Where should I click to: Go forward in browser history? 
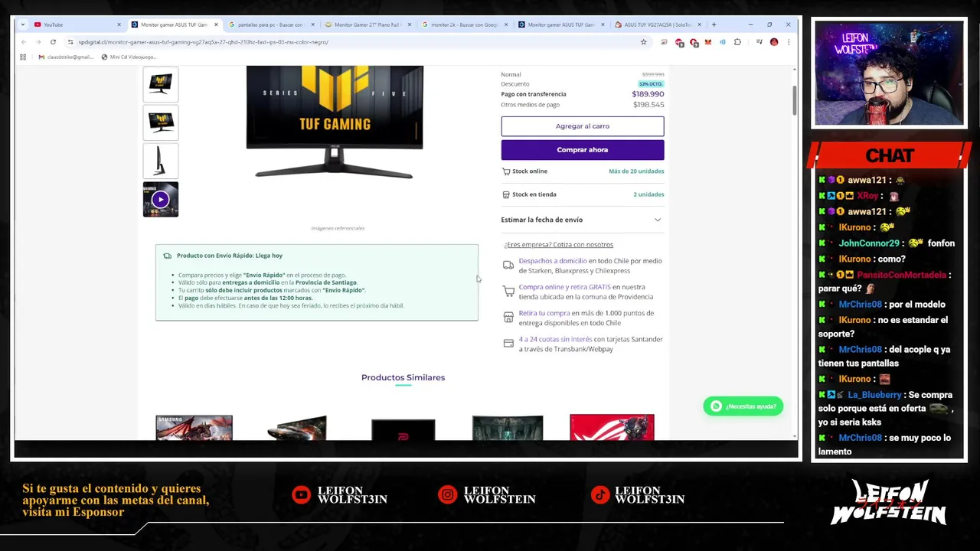pyautogui.click(x=38, y=42)
